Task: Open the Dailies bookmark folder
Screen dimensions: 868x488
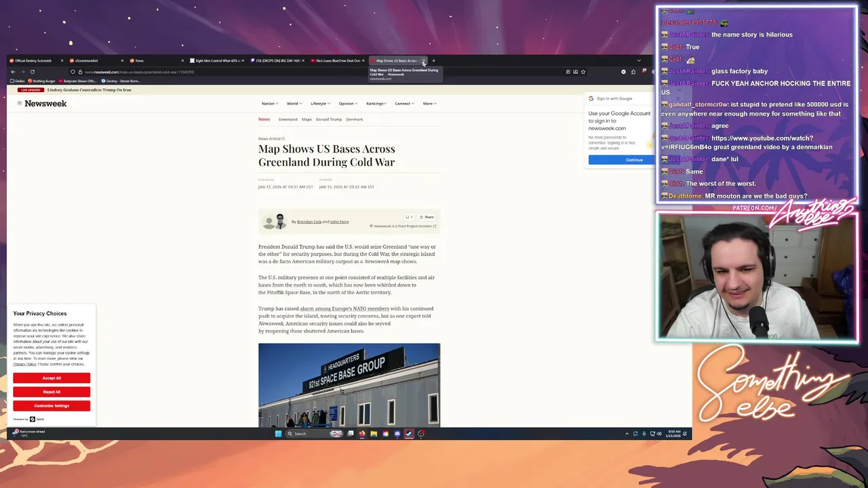Action: click(18, 81)
